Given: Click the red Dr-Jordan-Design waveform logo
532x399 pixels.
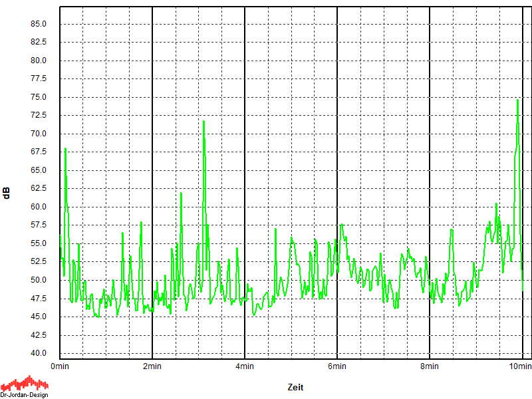Looking at the screenshot, I should (x=25, y=383).
